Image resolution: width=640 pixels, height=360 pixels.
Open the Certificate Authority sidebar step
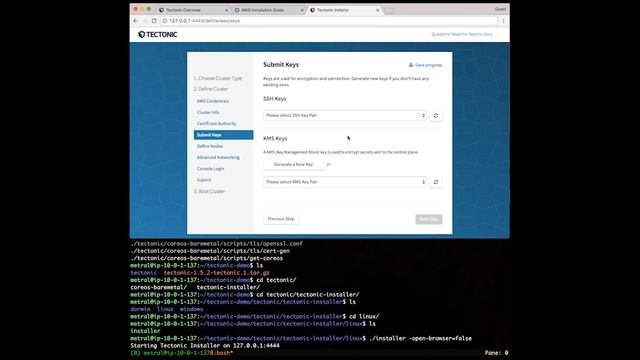point(216,124)
